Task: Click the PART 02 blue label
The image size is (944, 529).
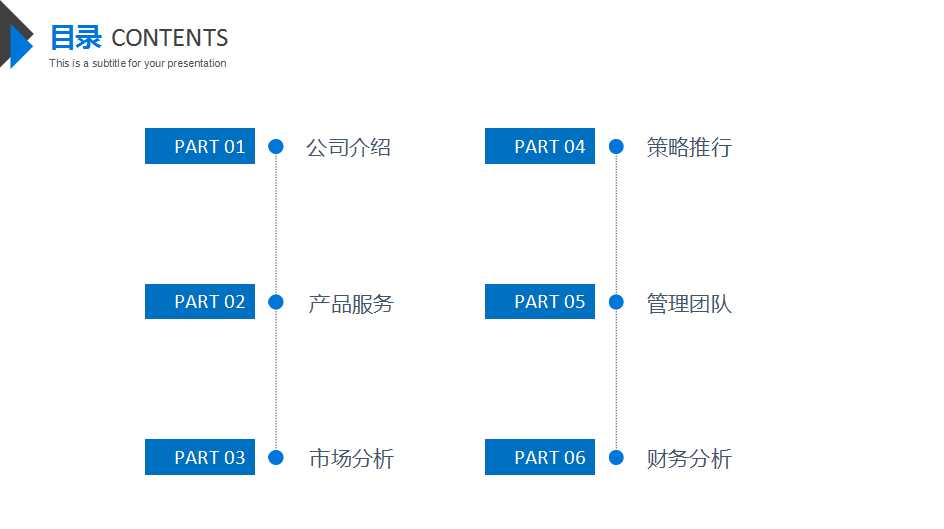Action: pyautogui.click(x=200, y=302)
